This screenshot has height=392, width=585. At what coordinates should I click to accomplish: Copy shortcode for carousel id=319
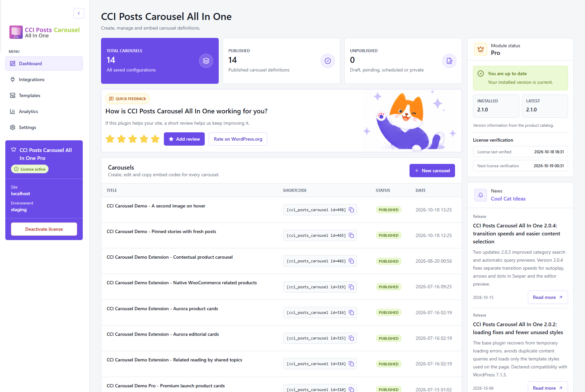click(351, 287)
